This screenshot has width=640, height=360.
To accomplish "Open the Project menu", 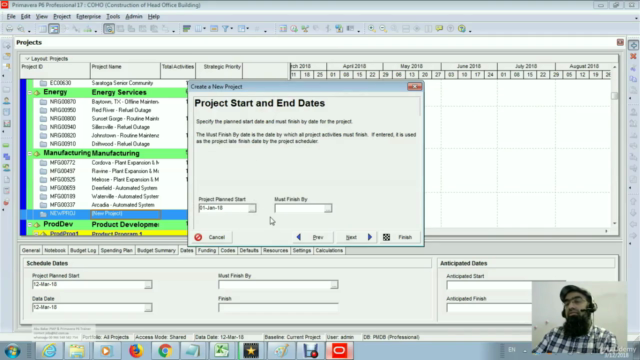I will [62, 16].
